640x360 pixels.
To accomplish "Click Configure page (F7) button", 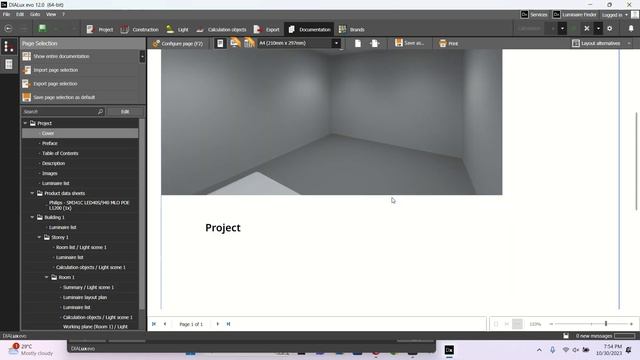I will (178, 43).
